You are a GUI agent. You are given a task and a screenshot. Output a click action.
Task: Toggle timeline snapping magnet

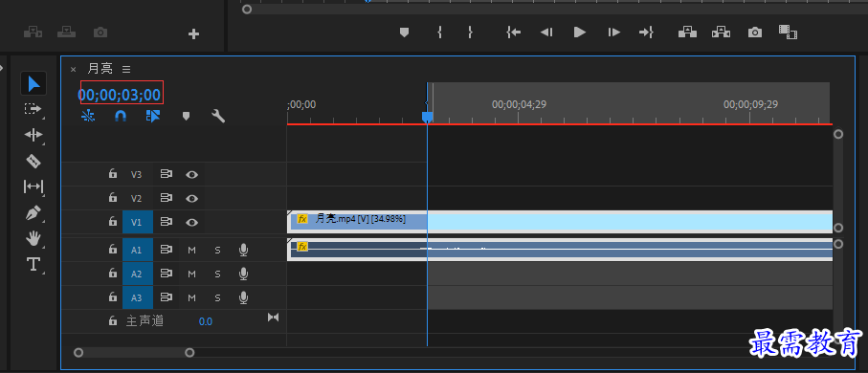121,116
